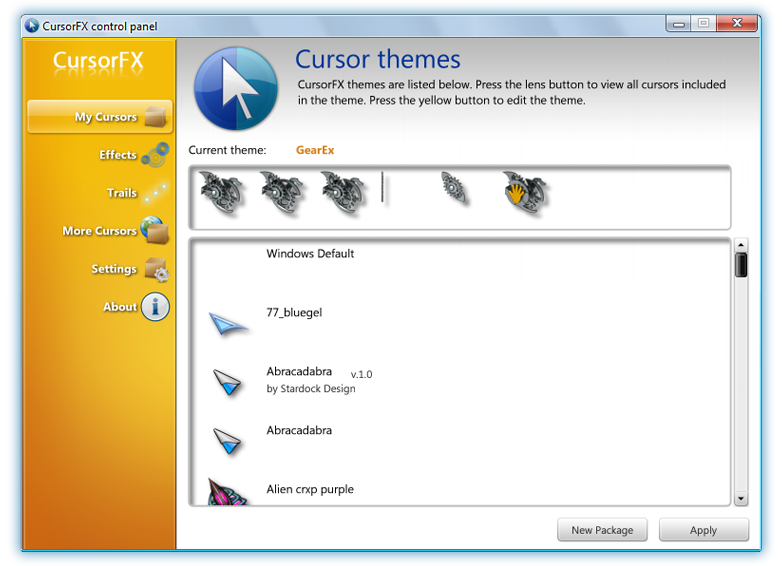Screen dimensions: 782x566
Task: Click the Alien crxp purple cursor icon
Action: coord(227,492)
